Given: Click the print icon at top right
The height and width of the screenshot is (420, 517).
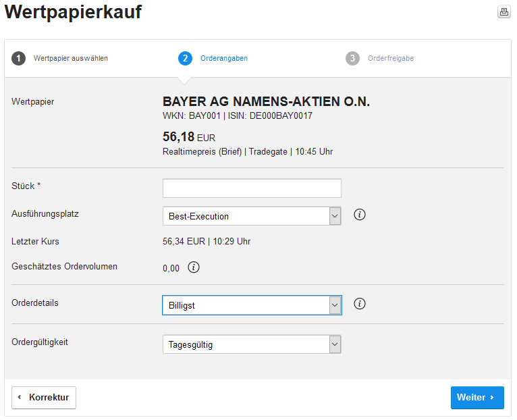Looking at the screenshot, I should [x=504, y=12].
